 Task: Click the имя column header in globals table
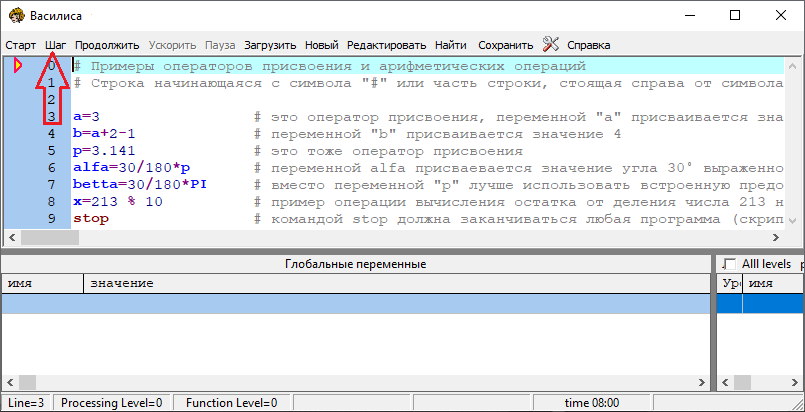42,283
